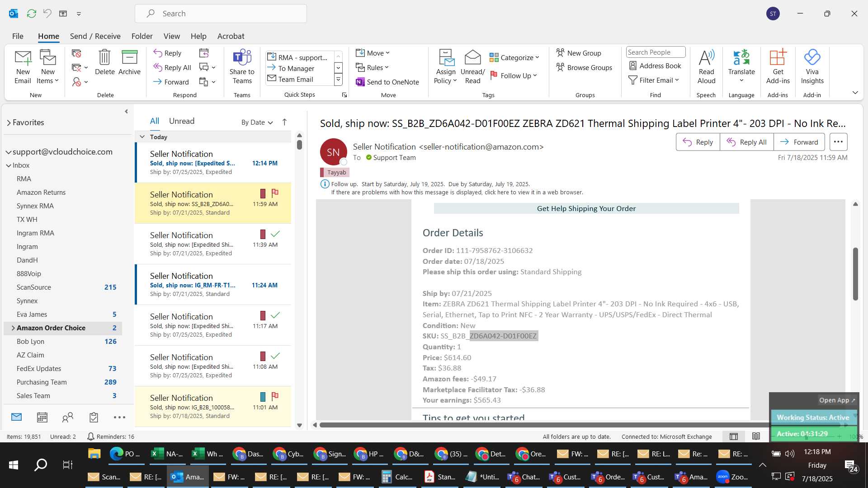Open the Folder ribbon tab
The width and height of the screenshot is (868, 488).
pos(142,36)
